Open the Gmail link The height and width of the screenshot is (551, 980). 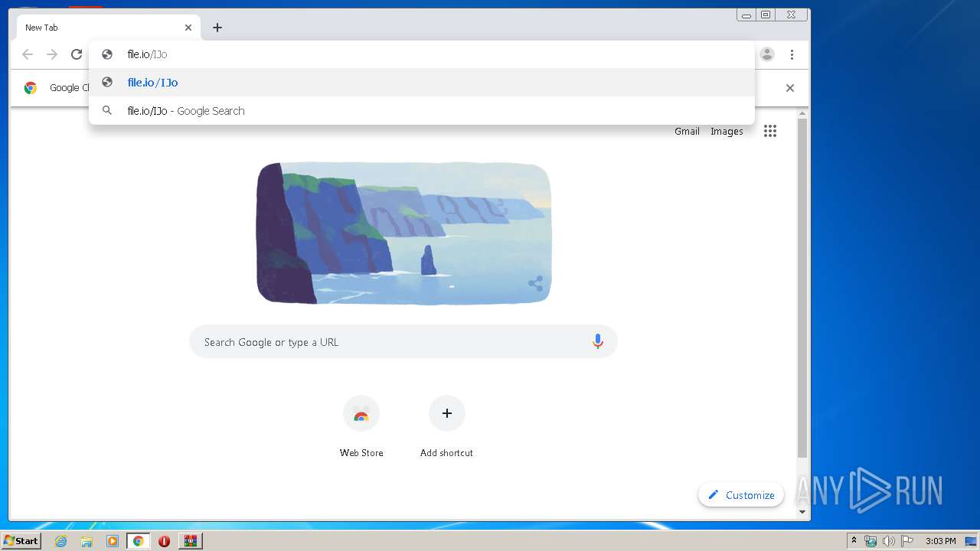click(x=687, y=132)
